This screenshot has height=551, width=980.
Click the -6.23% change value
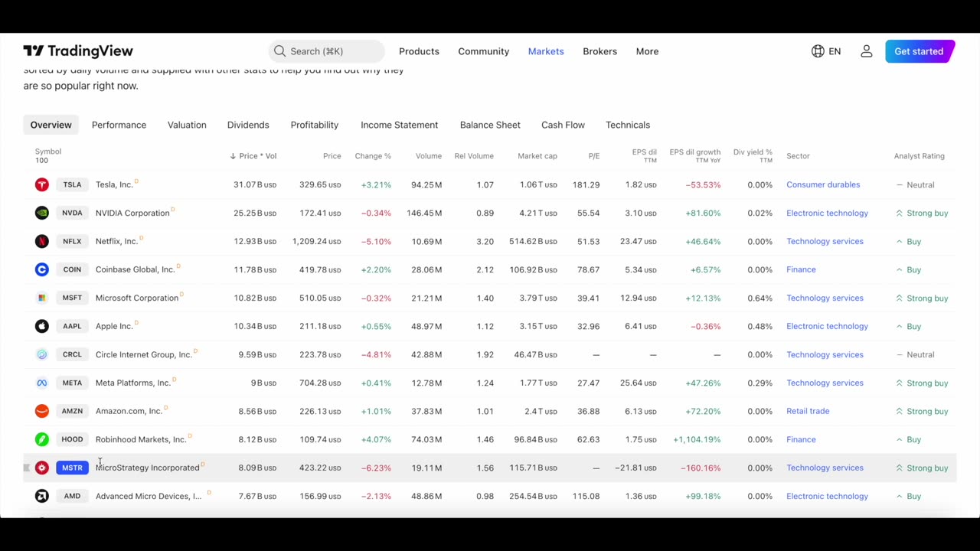coord(376,468)
